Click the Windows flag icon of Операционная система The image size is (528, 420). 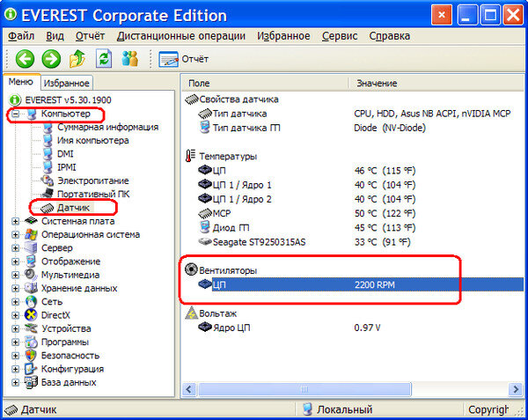coord(31,234)
